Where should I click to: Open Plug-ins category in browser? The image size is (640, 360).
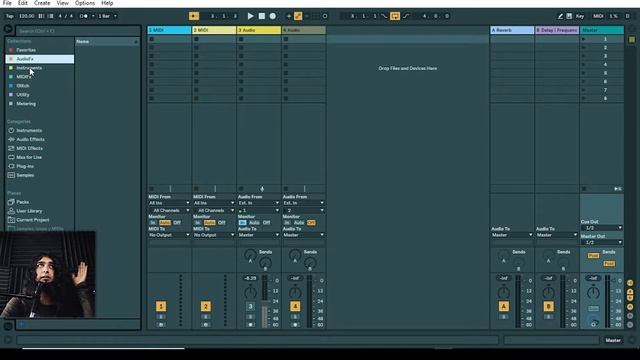pyautogui.click(x=40, y=167)
